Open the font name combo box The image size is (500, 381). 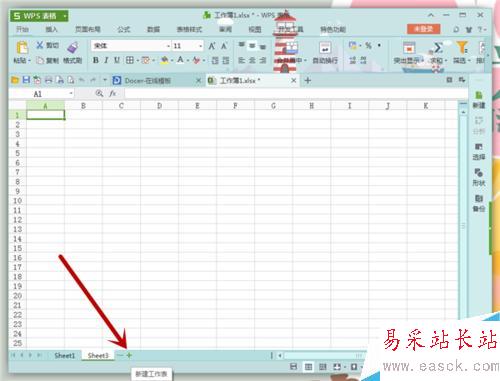point(131,46)
